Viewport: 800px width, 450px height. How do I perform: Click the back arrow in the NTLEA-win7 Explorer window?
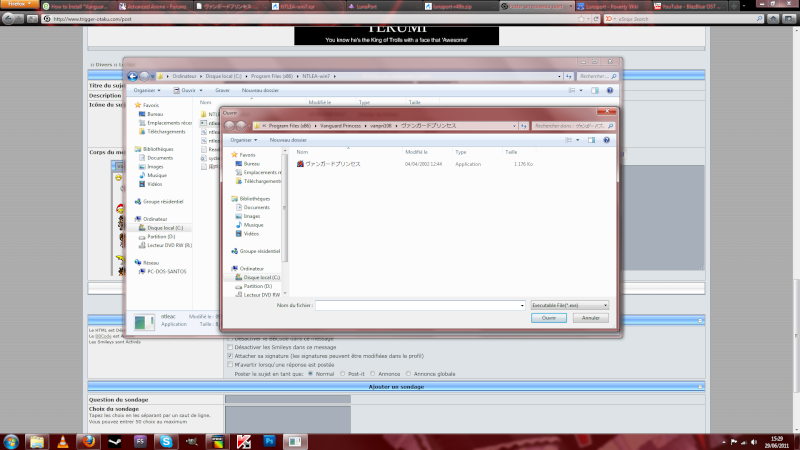tap(133, 76)
